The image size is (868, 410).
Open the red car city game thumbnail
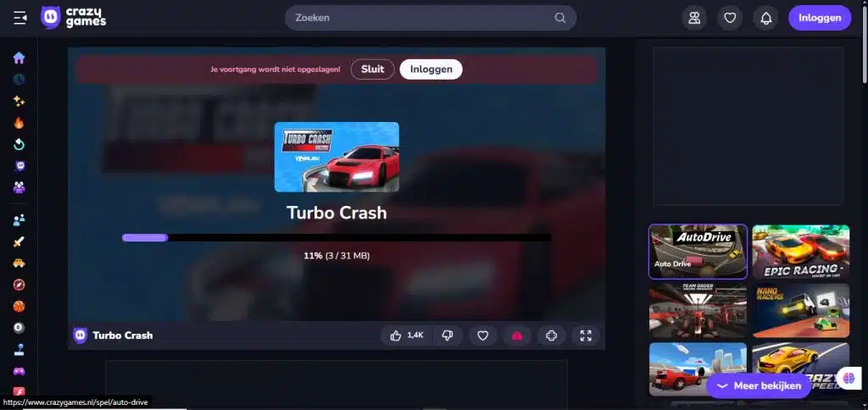pyautogui.click(x=698, y=369)
